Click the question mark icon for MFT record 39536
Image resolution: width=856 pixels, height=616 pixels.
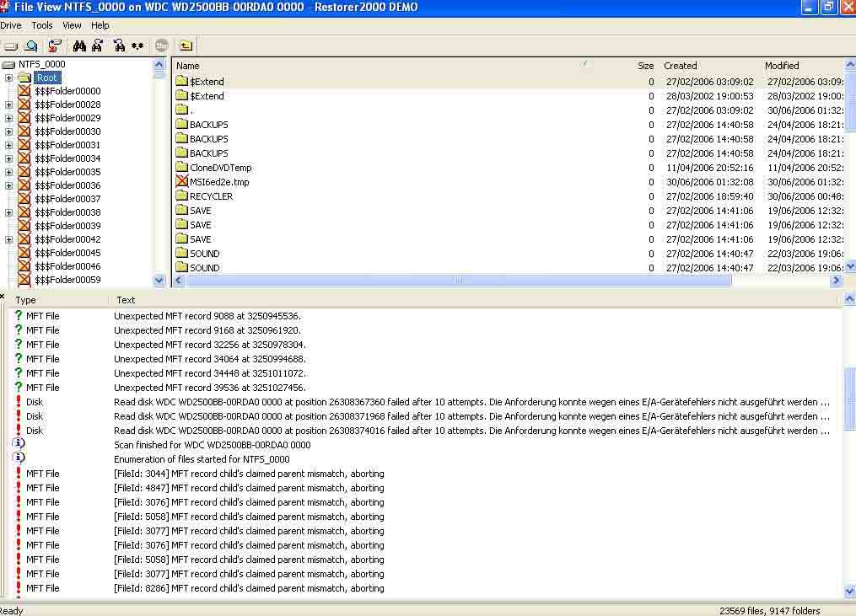(x=19, y=387)
